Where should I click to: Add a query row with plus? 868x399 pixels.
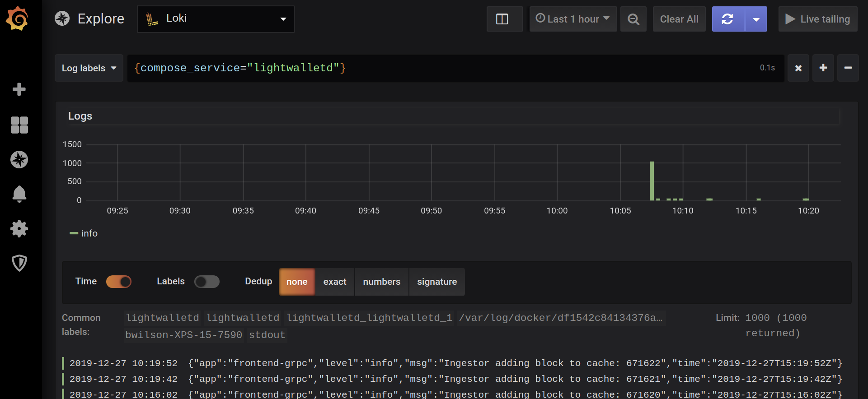pos(823,68)
